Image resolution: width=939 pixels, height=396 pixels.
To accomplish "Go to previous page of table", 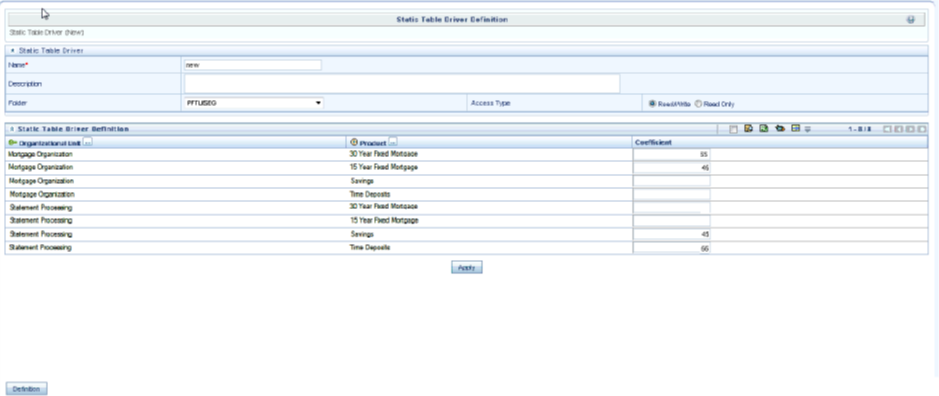I will pyautogui.click(x=899, y=129).
